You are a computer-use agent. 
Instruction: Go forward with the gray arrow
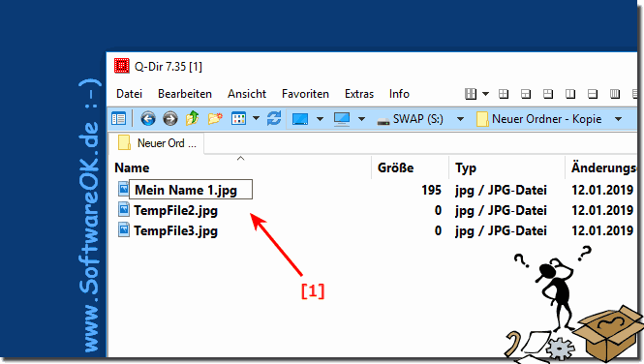[170, 119]
